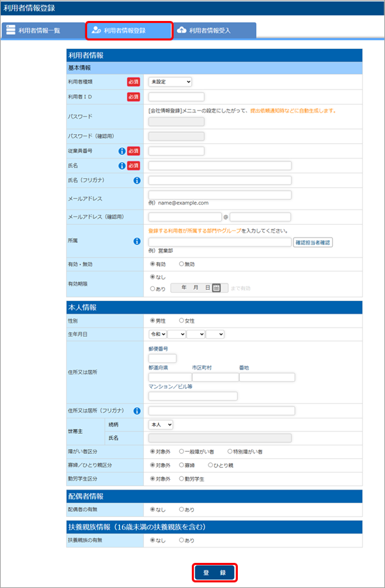Open the 利用者種類 dropdown showing 未設定

170,82
